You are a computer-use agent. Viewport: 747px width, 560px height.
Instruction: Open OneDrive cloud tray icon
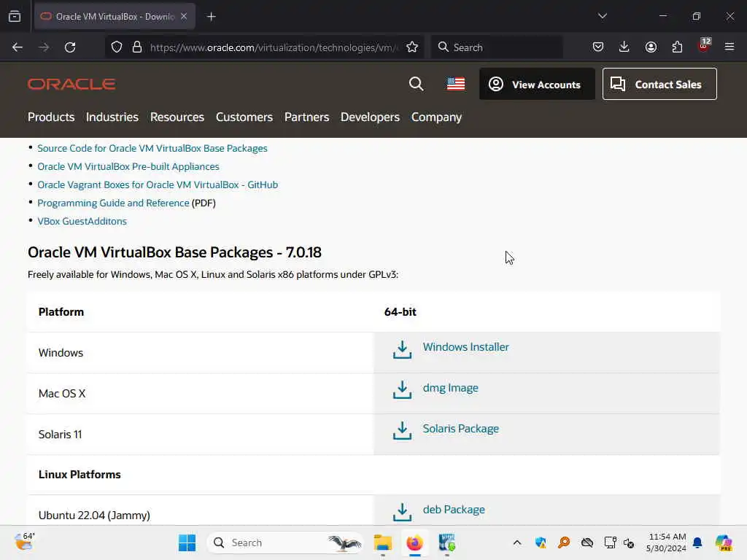point(587,542)
